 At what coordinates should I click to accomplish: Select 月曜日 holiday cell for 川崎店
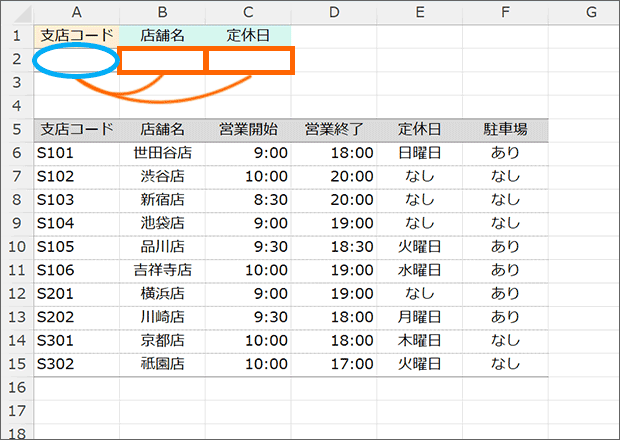(420, 317)
